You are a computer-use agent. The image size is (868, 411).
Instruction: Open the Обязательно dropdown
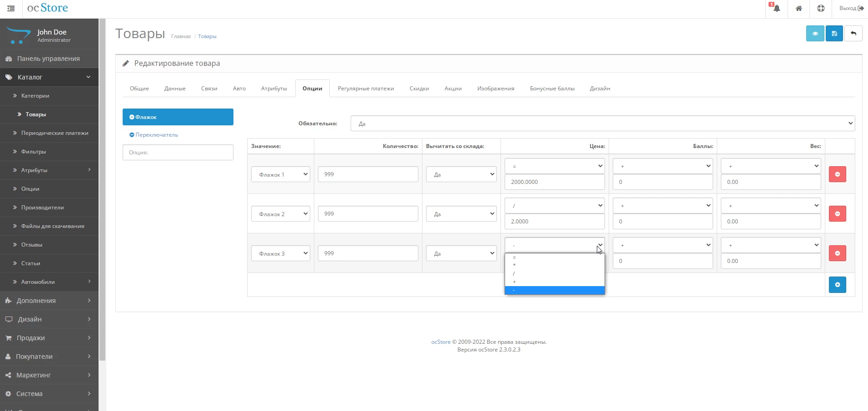click(602, 124)
